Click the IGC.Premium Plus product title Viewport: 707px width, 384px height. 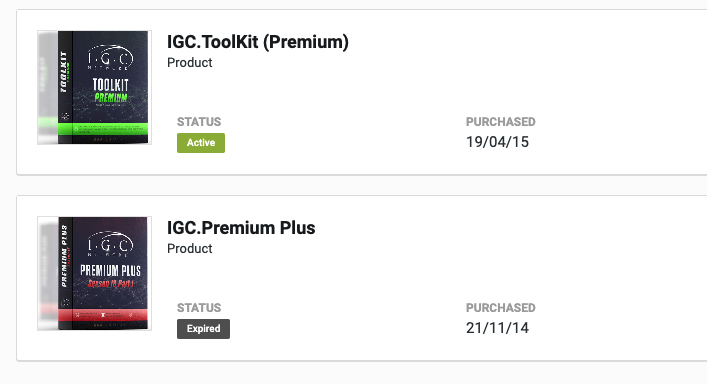(x=241, y=228)
